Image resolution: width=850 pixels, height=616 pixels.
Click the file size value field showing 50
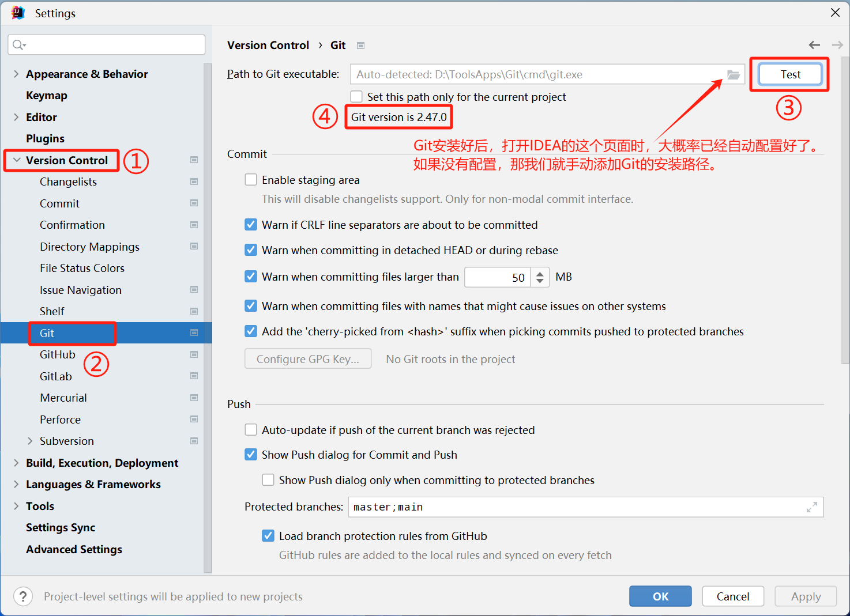[498, 277]
